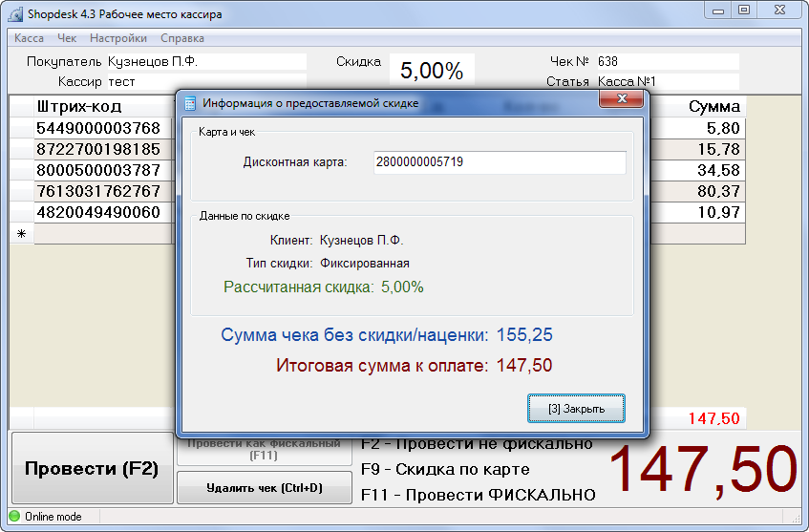This screenshot has width=809, height=532.
Task: Click the Shopdesk application icon in title bar
Action: [16, 14]
